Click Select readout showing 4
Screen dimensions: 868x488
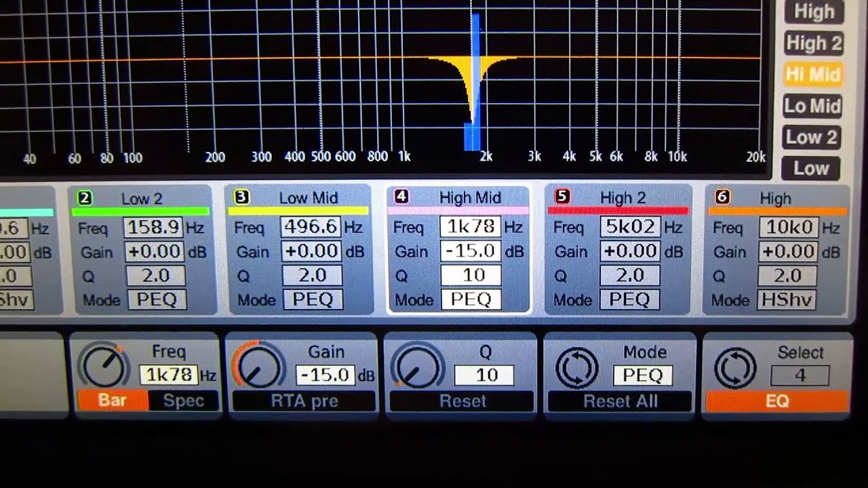[800, 375]
